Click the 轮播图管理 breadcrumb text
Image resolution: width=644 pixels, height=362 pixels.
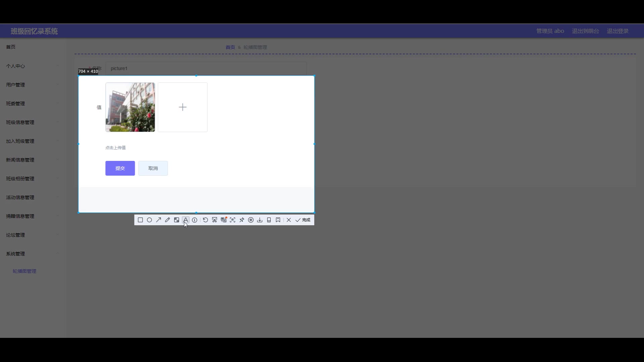point(255,47)
